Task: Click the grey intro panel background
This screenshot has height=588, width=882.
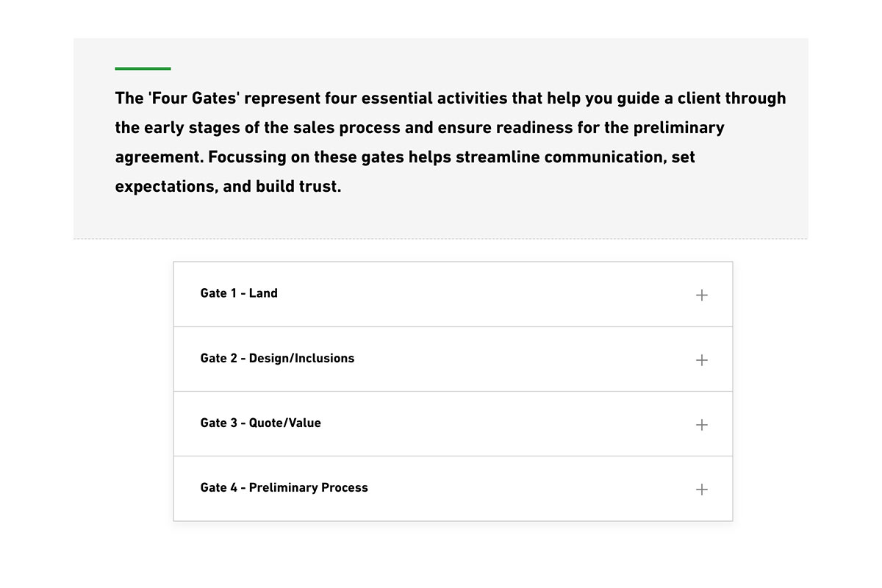Action: coord(441,217)
